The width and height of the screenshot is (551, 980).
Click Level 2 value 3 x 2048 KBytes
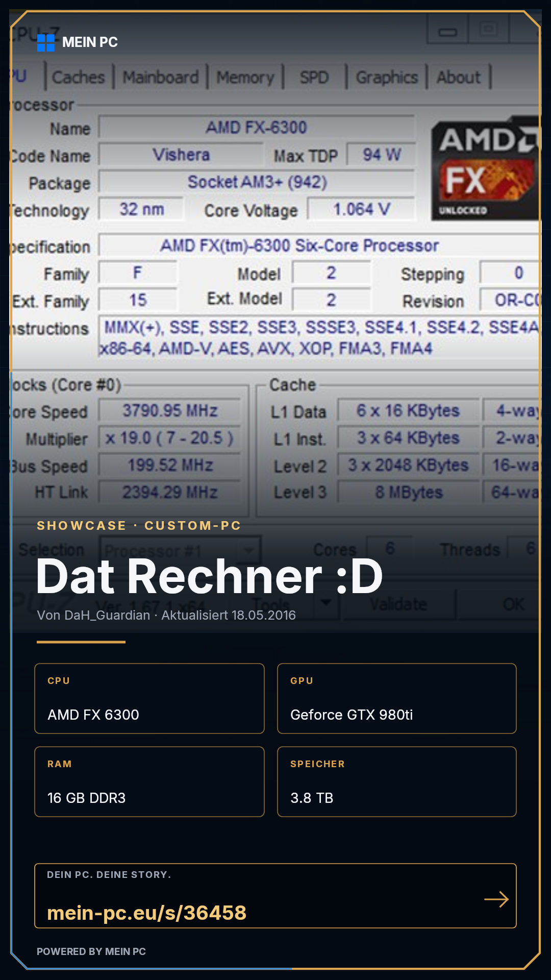click(x=408, y=465)
